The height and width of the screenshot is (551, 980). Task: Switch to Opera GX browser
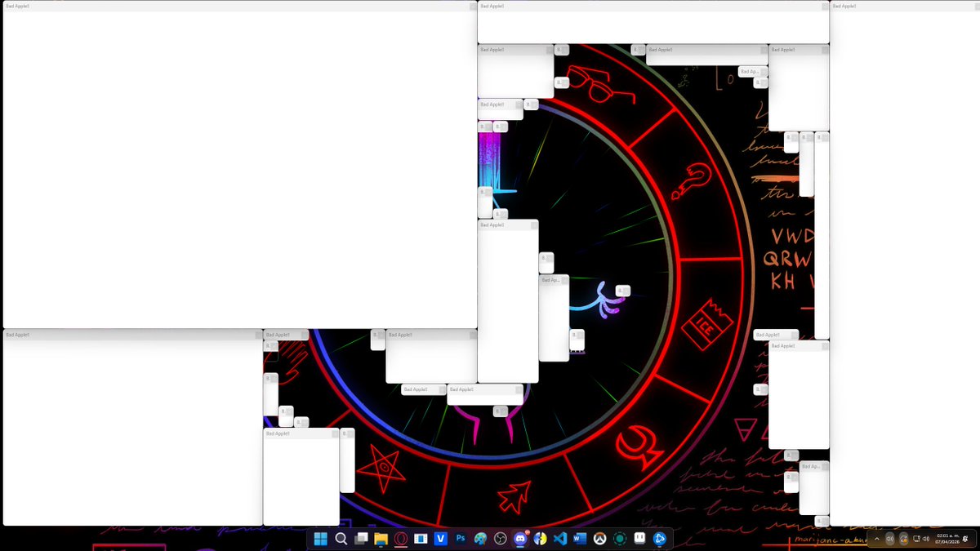point(401,539)
